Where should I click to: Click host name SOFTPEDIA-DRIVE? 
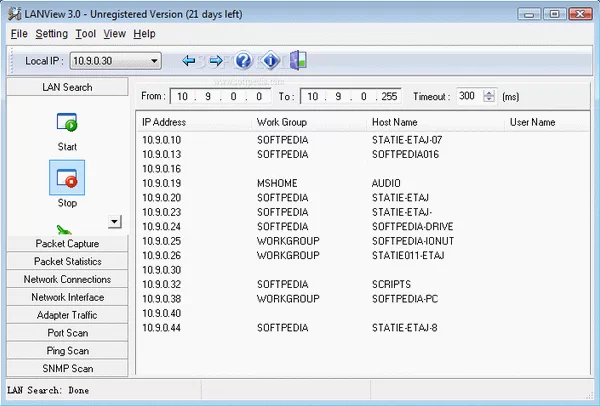[412, 227]
